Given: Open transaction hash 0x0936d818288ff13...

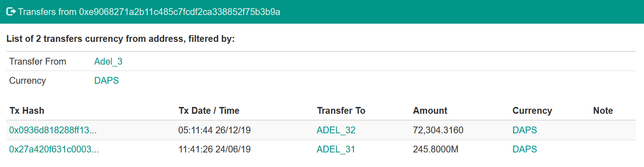Looking at the screenshot, I should pos(53,130).
